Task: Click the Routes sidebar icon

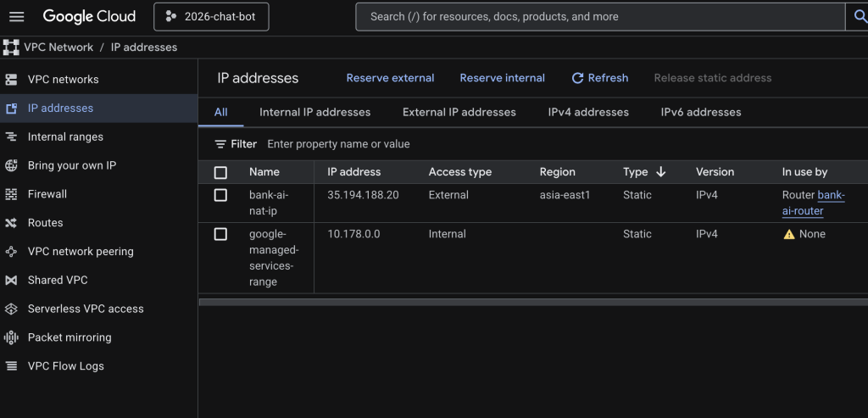Action: (x=11, y=223)
